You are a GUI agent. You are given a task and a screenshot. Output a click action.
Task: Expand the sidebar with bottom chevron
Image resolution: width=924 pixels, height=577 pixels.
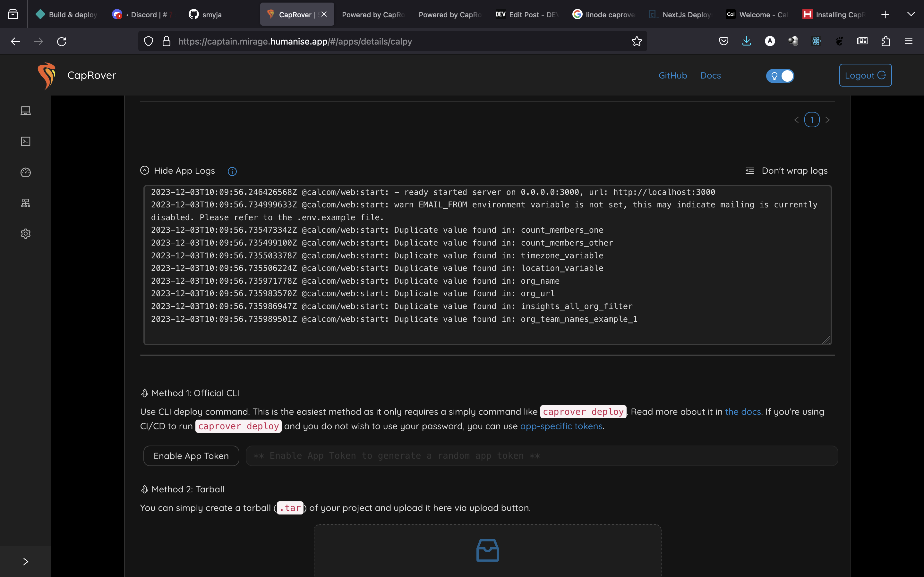[x=26, y=561]
